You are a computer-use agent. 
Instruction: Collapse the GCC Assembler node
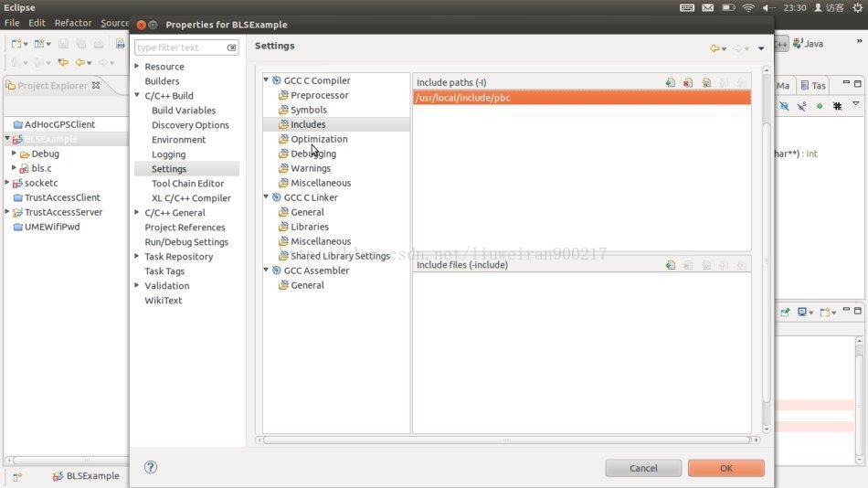(266, 271)
